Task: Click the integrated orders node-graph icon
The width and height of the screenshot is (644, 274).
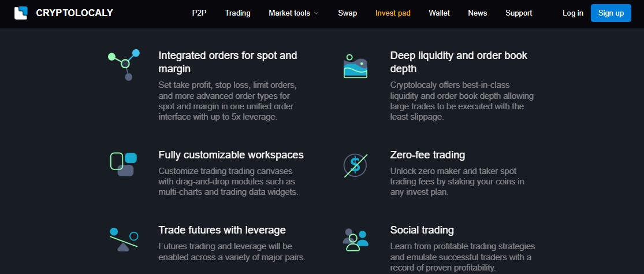Action: pos(124,64)
